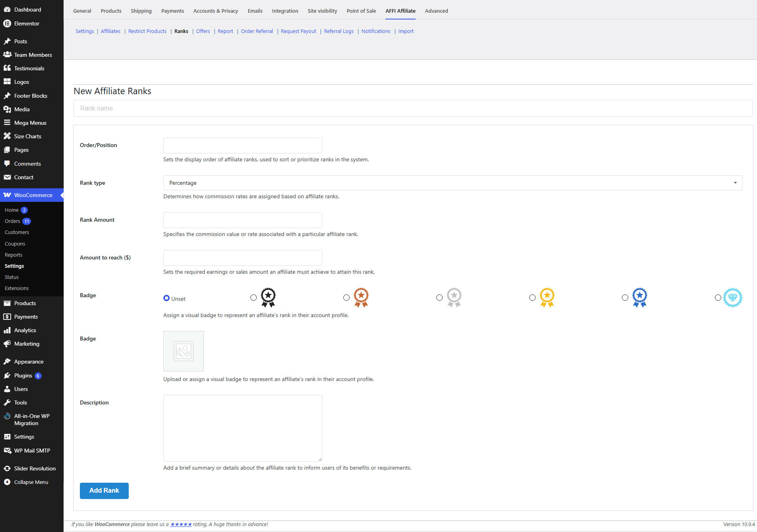Viewport: 757px width, 532px height.
Task: Open the Referral Logs link
Action: 339,31
